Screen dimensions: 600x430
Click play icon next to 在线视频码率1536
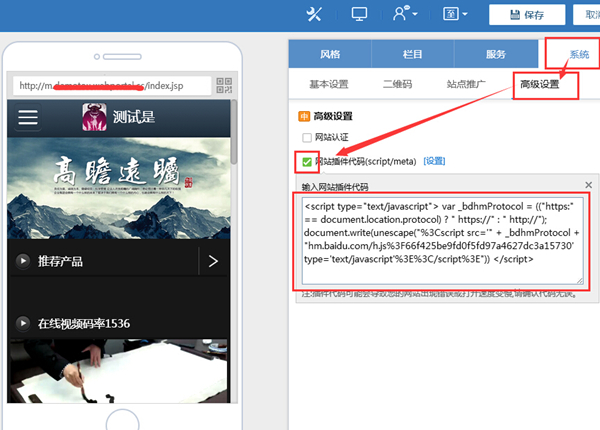[x=22, y=323]
